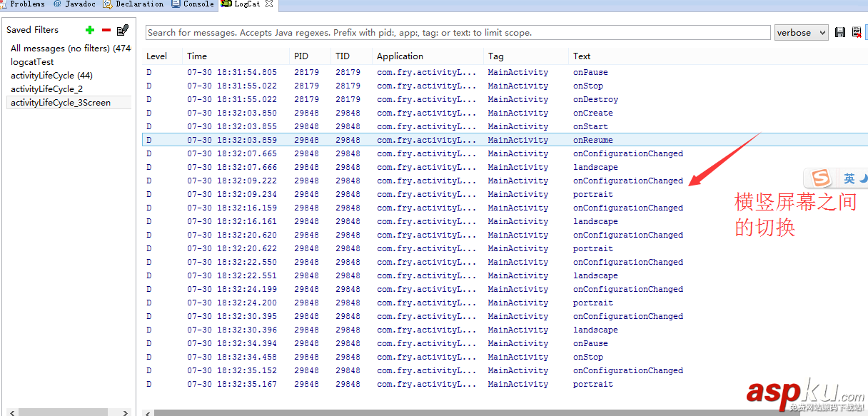Select the onConfigurationChanged row at 18:32:35.152
Viewport: 868px width, 416px height.
tap(505, 370)
